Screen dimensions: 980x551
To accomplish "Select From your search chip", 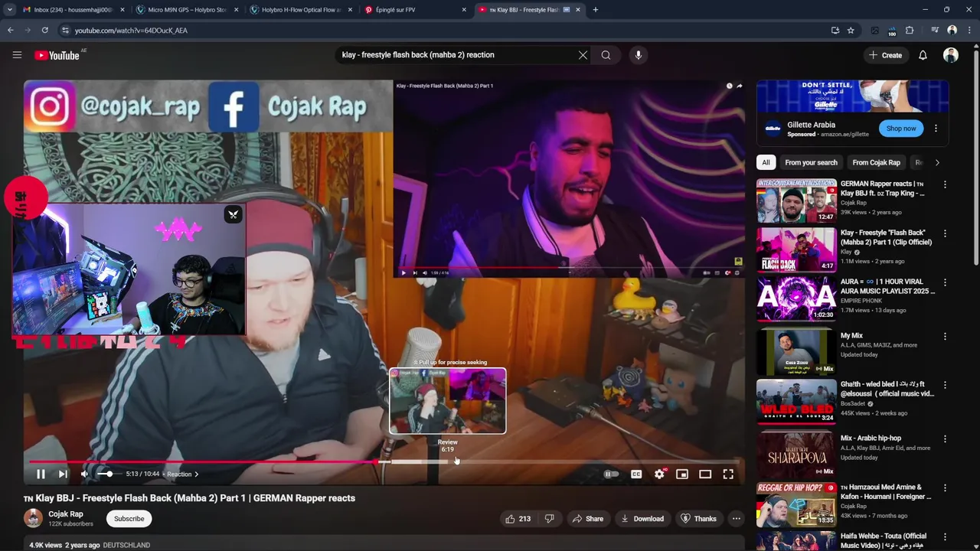I will coord(811,162).
